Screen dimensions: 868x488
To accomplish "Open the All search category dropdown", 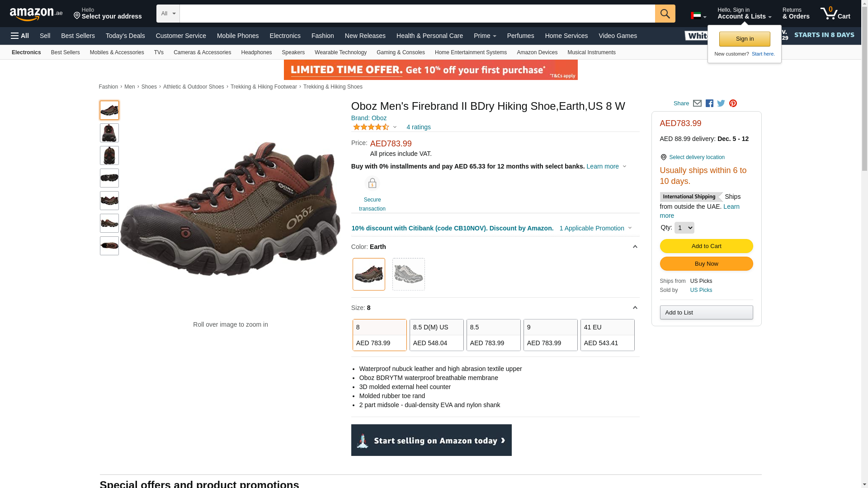I will coord(168,14).
